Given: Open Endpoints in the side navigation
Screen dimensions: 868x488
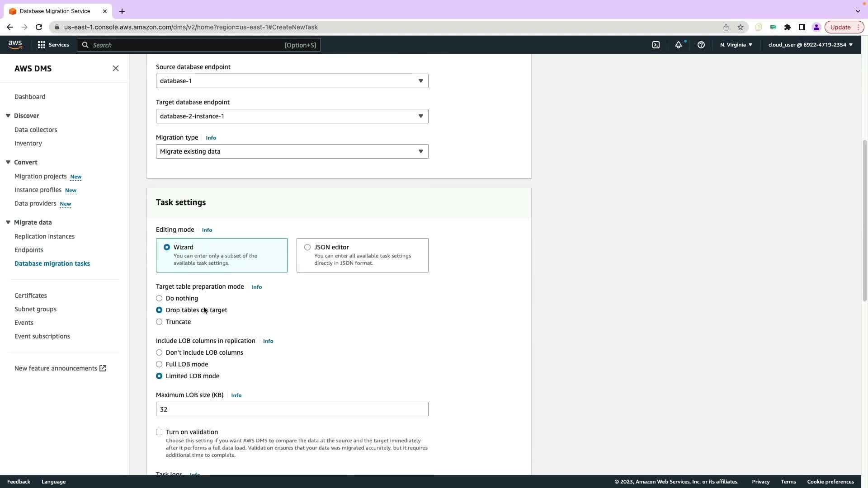Looking at the screenshot, I should [29, 250].
